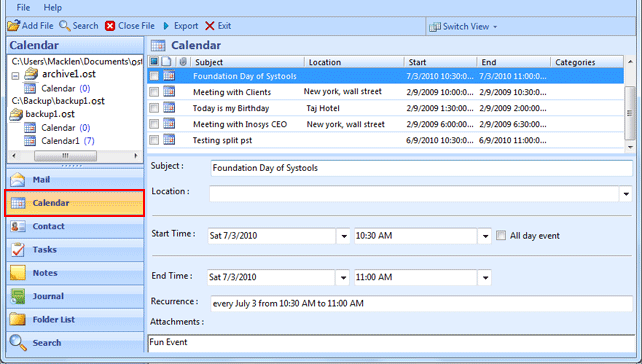Click the red Close File icon
The height and width of the screenshot is (364, 642).
(110, 26)
